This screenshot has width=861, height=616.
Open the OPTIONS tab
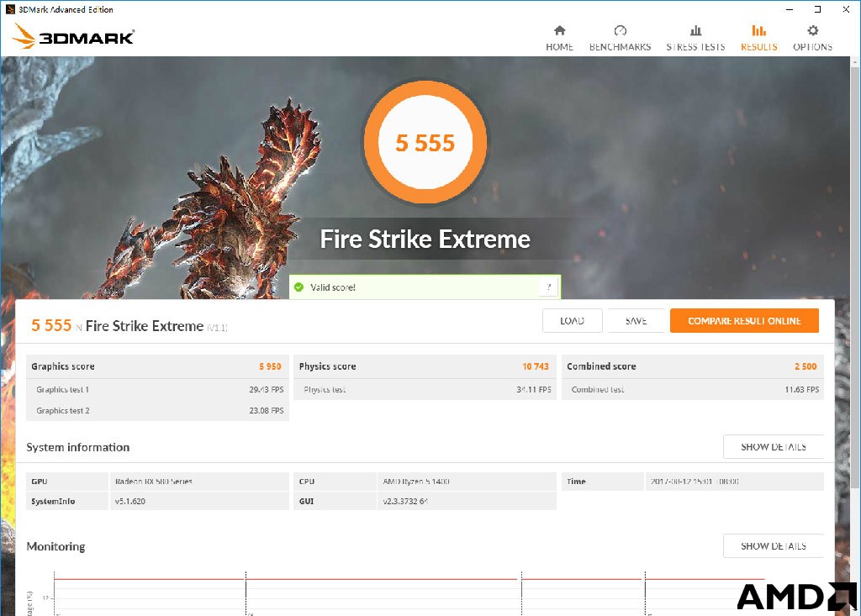point(813,38)
